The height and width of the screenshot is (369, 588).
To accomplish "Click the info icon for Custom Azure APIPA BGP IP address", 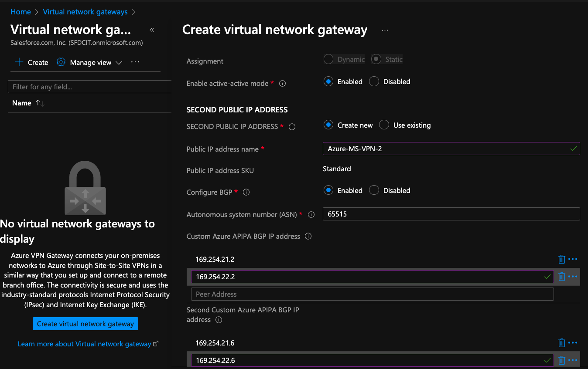I will [x=308, y=236].
